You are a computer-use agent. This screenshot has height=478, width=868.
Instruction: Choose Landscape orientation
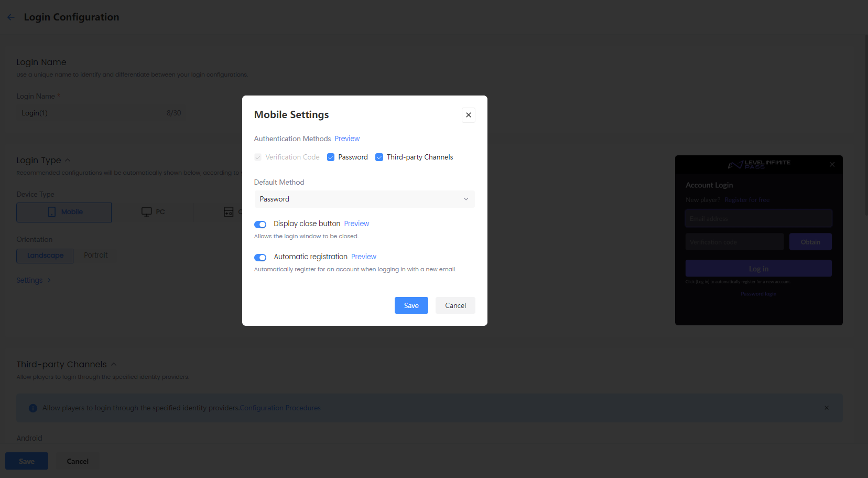pyautogui.click(x=45, y=256)
